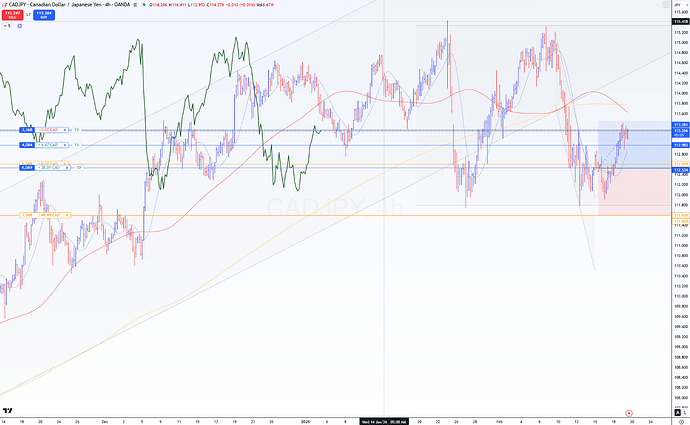The width and height of the screenshot is (690, 425).
Task: Close the orange 49.99 CAD order line
Action: tap(67, 215)
